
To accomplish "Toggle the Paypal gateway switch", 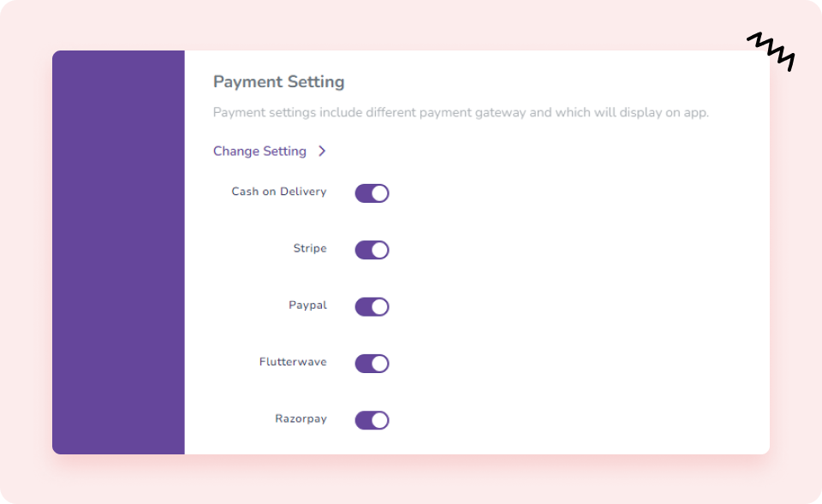I will [372, 306].
